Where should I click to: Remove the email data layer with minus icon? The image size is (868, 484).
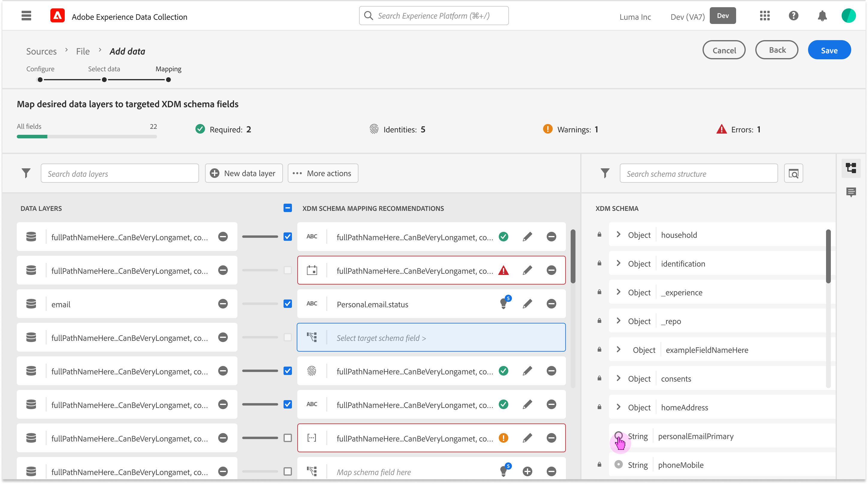pyautogui.click(x=223, y=303)
